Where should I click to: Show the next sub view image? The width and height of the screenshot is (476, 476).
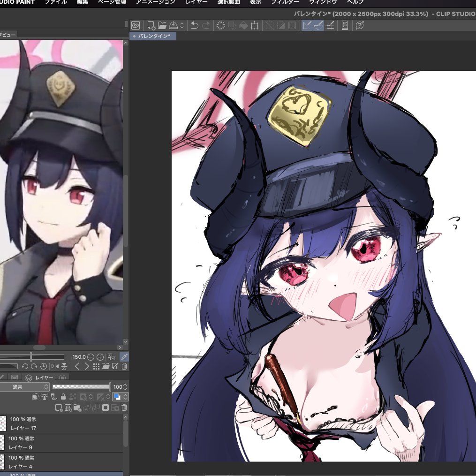pos(87,366)
